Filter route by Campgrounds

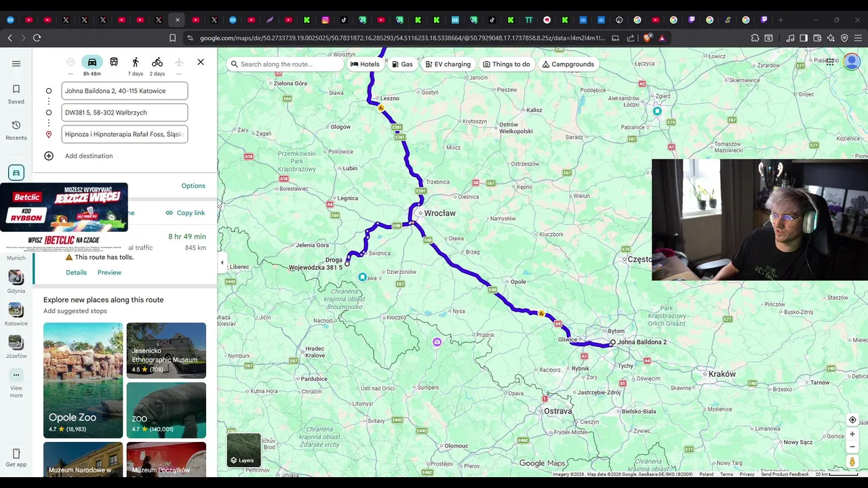coord(568,64)
